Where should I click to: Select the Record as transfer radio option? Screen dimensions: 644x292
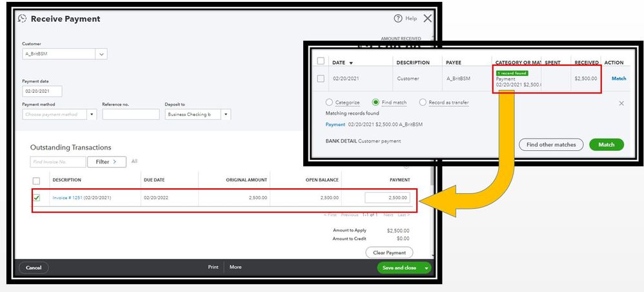(423, 102)
